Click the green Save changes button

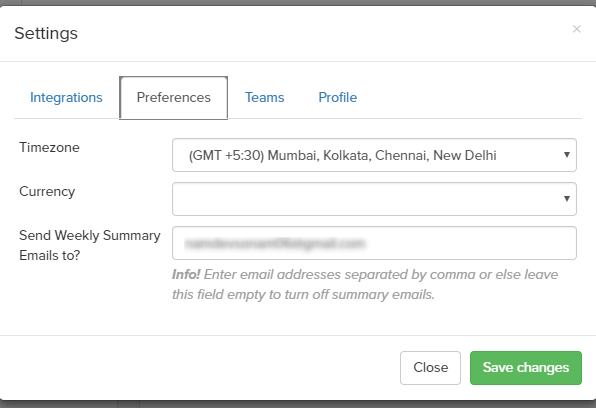tap(526, 368)
